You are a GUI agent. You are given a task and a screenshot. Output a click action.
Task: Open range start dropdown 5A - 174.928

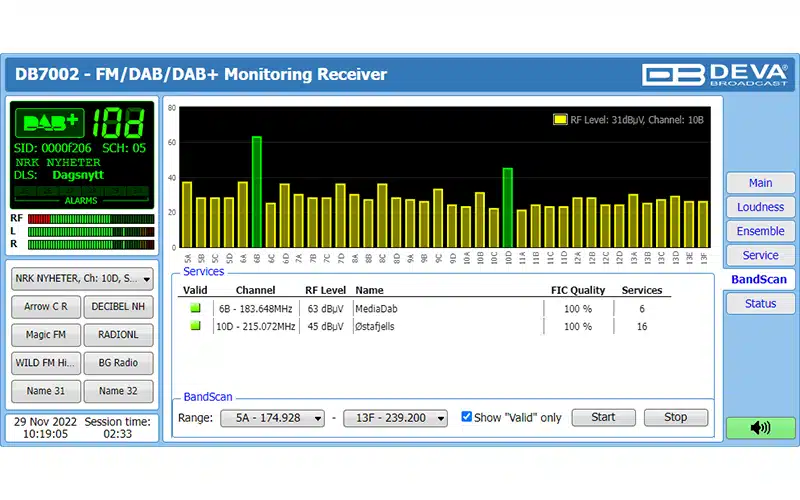click(x=272, y=418)
